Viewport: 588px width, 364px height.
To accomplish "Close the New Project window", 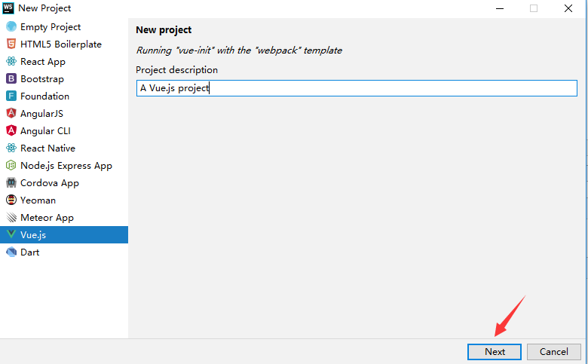I will point(568,8).
